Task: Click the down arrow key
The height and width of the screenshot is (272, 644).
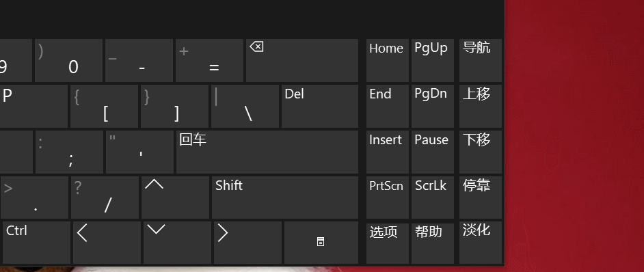Action: [177, 243]
